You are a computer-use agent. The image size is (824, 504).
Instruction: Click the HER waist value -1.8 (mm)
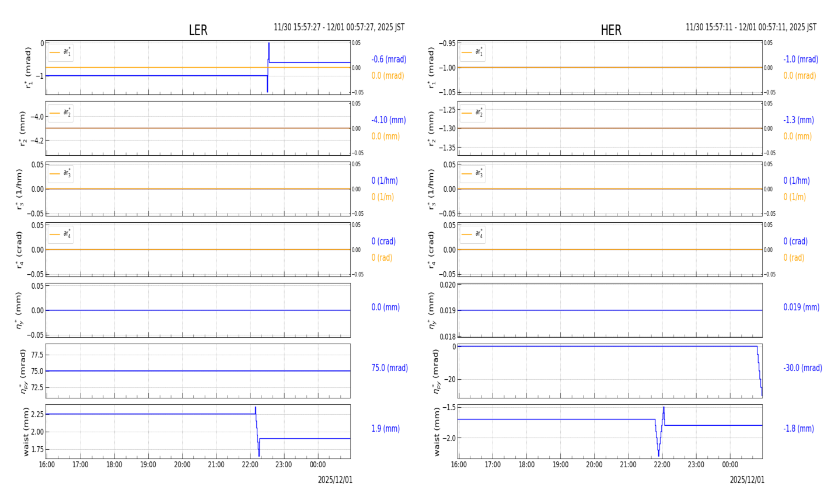[x=798, y=429]
